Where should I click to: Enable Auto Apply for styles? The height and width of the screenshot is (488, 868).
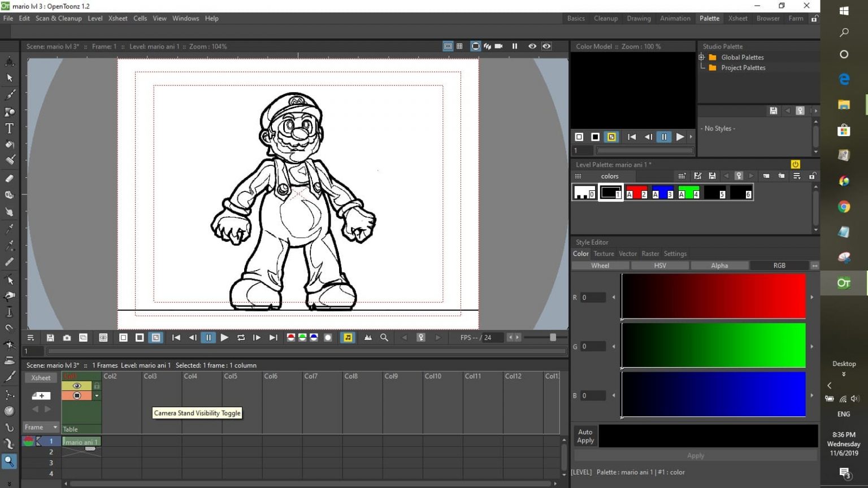pyautogui.click(x=585, y=435)
